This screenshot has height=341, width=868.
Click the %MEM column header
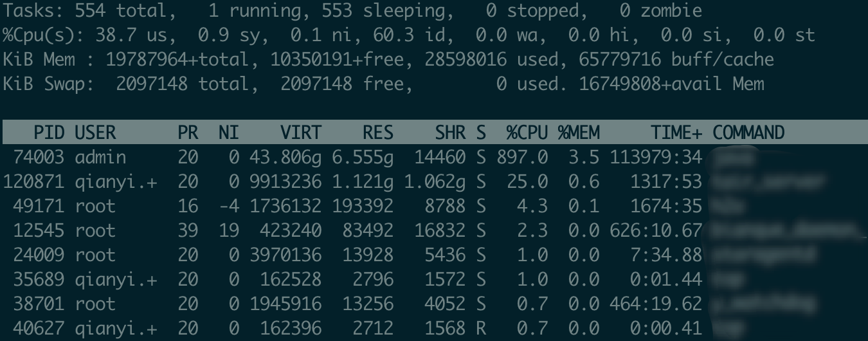pyautogui.click(x=579, y=133)
